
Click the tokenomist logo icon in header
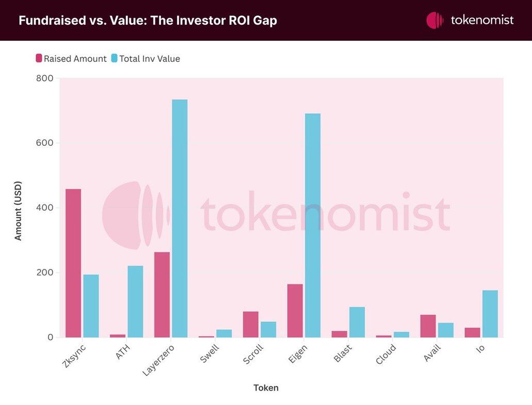point(435,20)
